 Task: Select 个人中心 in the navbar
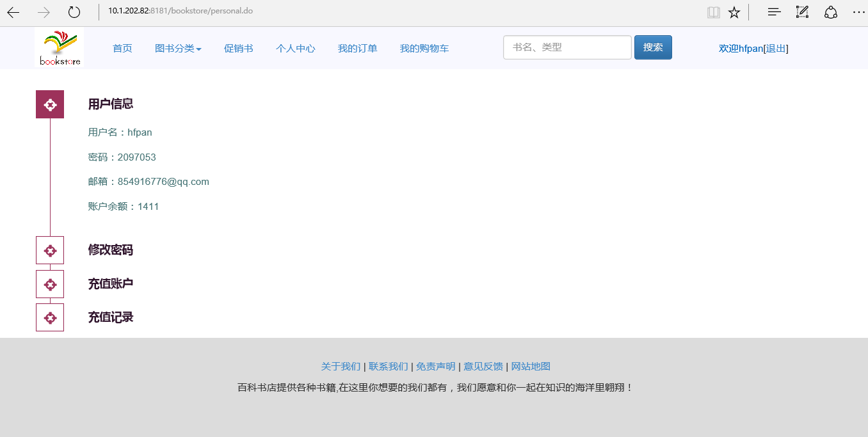coord(296,48)
